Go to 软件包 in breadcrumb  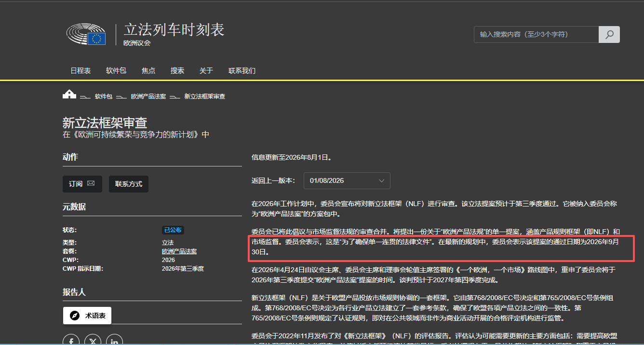coord(104,97)
